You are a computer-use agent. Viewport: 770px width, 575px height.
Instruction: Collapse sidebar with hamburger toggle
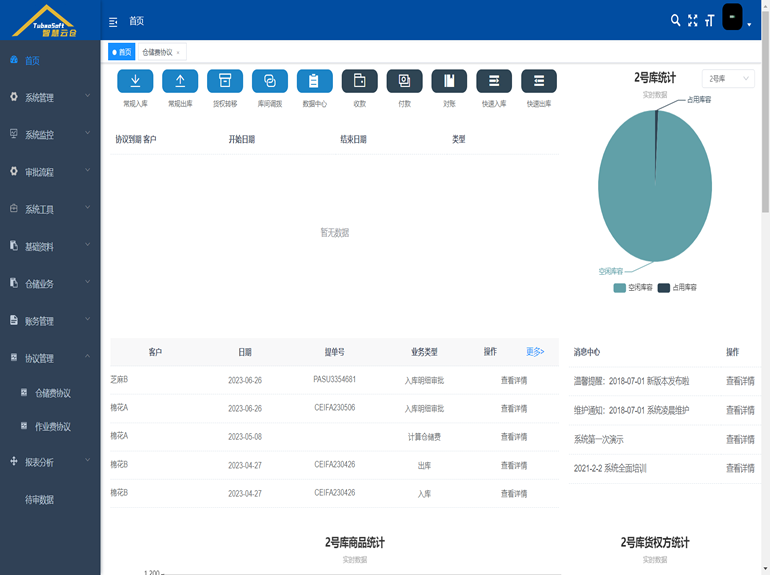pos(113,21)
